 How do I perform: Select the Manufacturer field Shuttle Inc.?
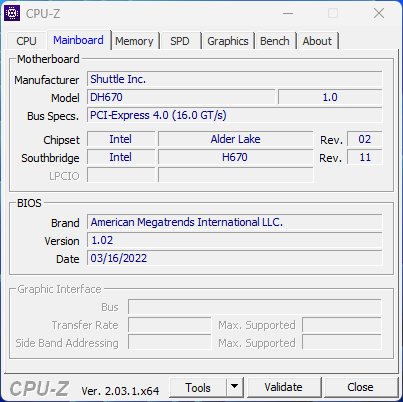tap(235, 79)
